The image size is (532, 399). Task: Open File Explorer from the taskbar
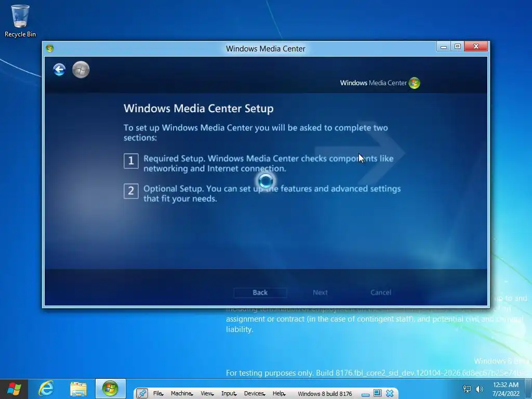(78, 389)
